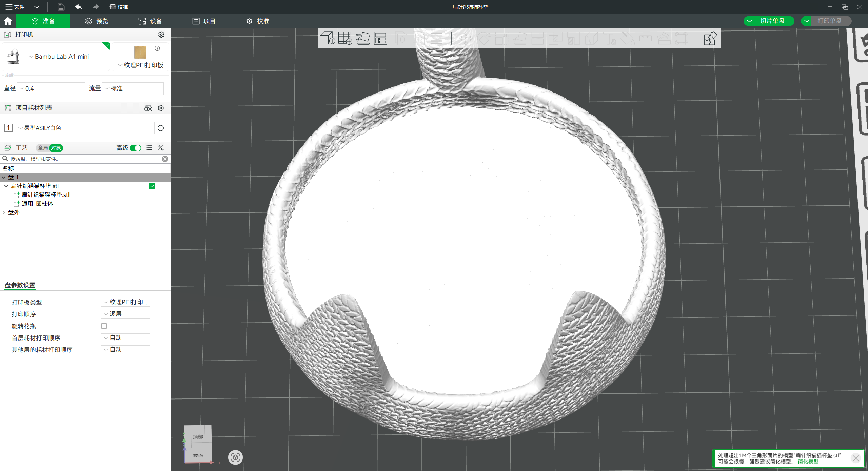Select the Move tool arrows

(466, 38)
